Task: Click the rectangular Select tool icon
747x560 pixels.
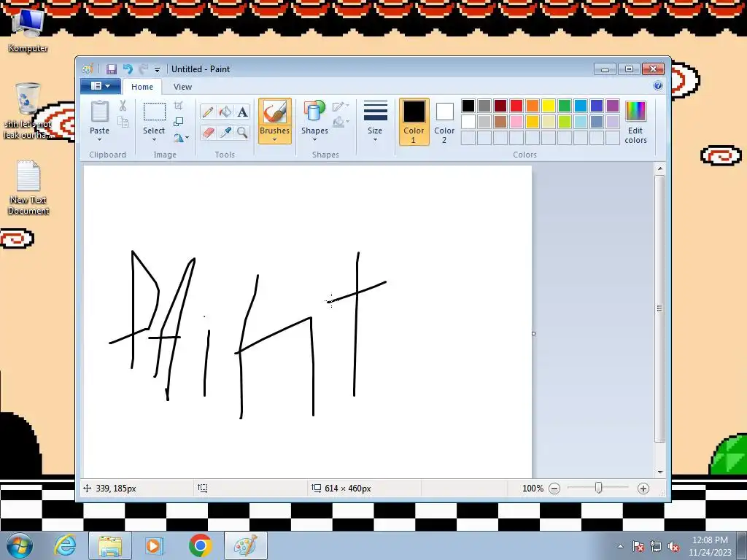Action: click(155, 112)
